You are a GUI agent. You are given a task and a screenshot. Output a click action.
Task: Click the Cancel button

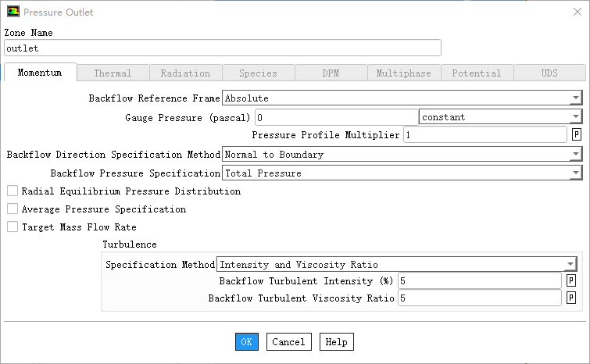coord(288,342)
